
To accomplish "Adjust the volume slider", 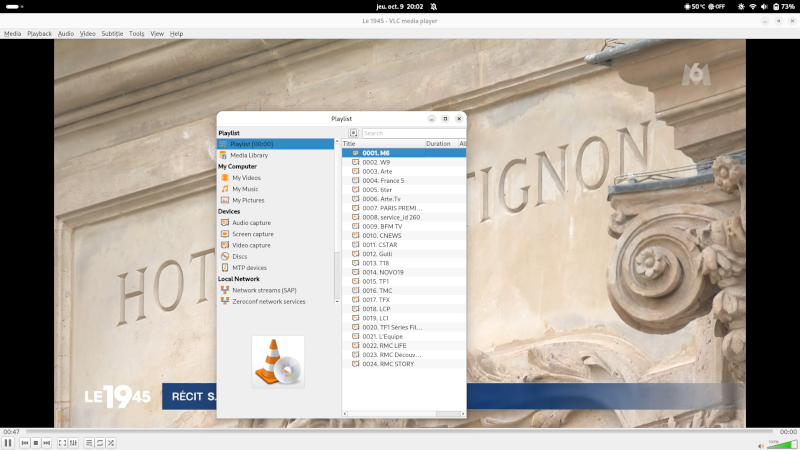I will (782, 444).
